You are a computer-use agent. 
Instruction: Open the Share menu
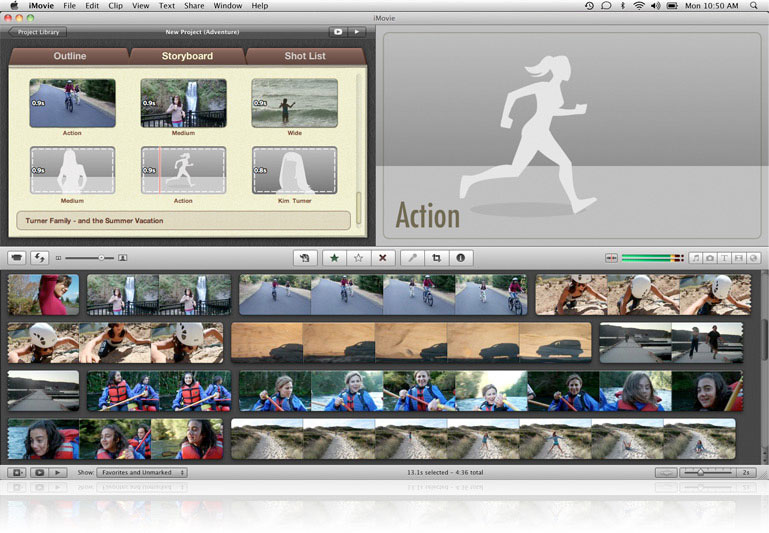click(x=193, y=6)
